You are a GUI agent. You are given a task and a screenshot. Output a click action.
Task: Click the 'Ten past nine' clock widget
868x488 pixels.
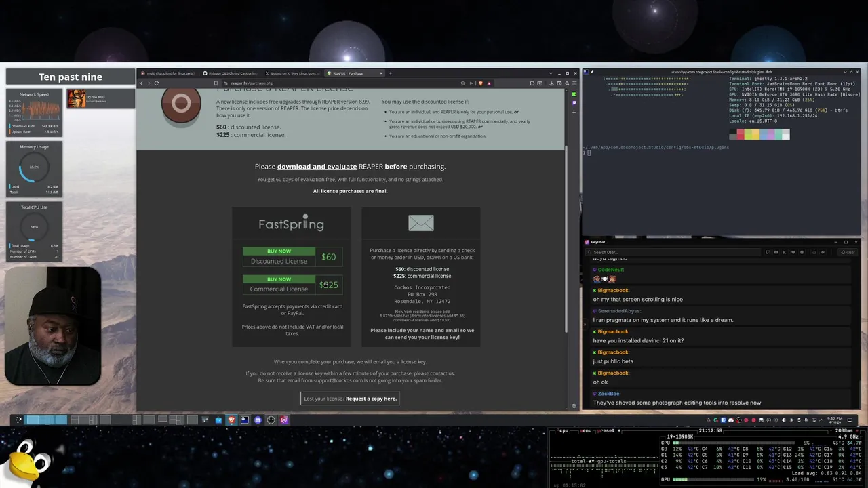tap(71, 77)
